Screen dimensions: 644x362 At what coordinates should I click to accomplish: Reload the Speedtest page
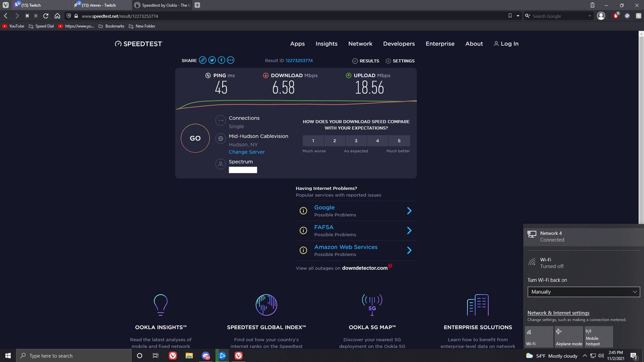[x=46, y=16]
